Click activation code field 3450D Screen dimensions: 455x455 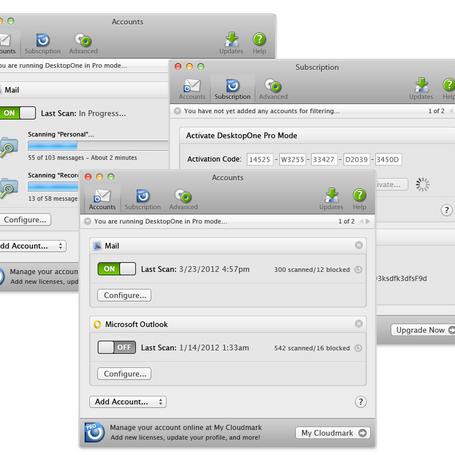coord(388,159)
